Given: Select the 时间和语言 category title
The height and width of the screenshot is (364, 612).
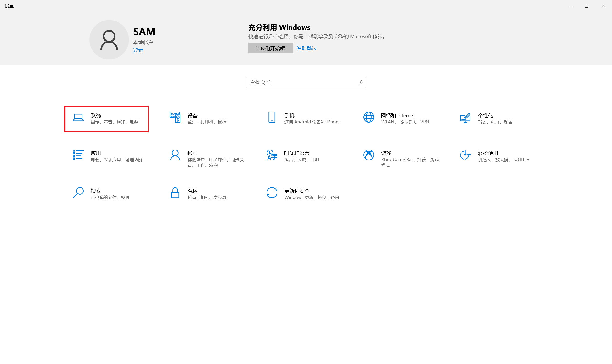Looking at the screenshot, I should click(x=296, y=153).
